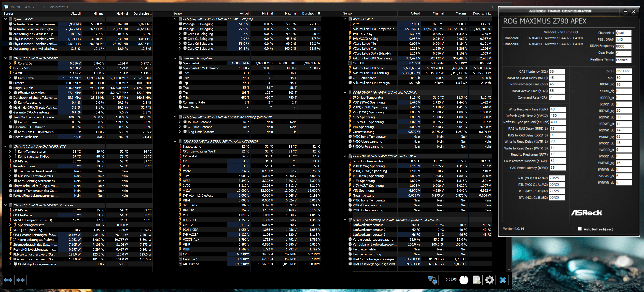Click the clock reset timer icon
This screenshot has height=292, width=644.
[464, 280]
